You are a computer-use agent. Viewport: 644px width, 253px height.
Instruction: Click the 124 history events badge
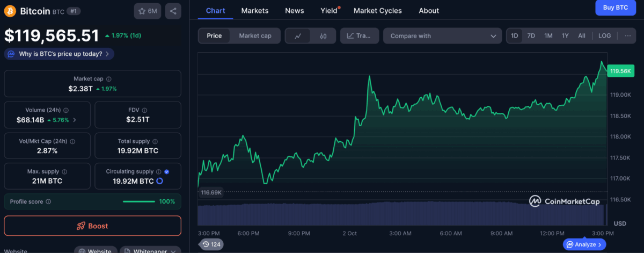pos(212,244)
